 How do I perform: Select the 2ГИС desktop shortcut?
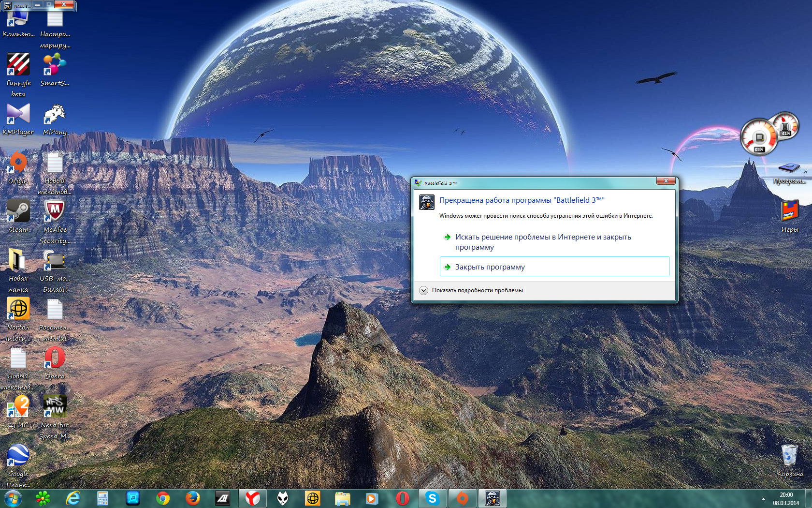point(18,412)
